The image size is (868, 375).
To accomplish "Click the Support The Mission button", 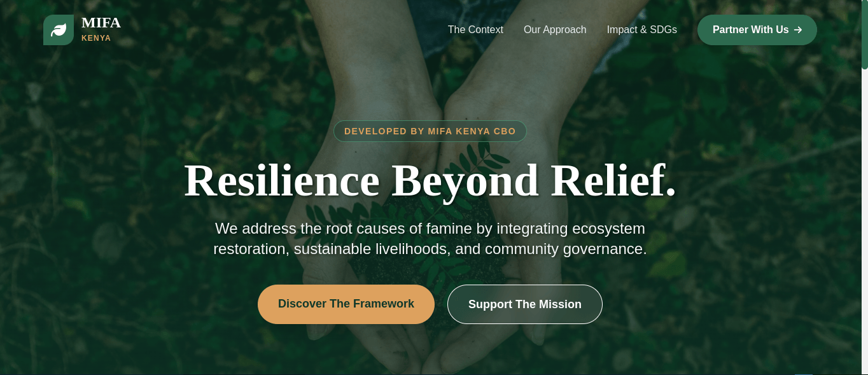I will (525, 304).
